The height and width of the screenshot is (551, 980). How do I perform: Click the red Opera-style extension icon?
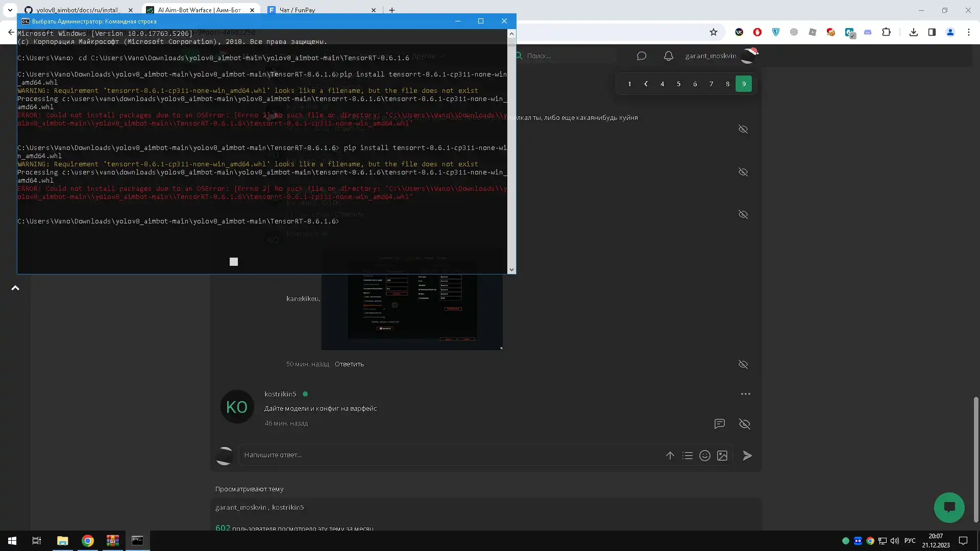pyautogui.click(x=757, y=32)
